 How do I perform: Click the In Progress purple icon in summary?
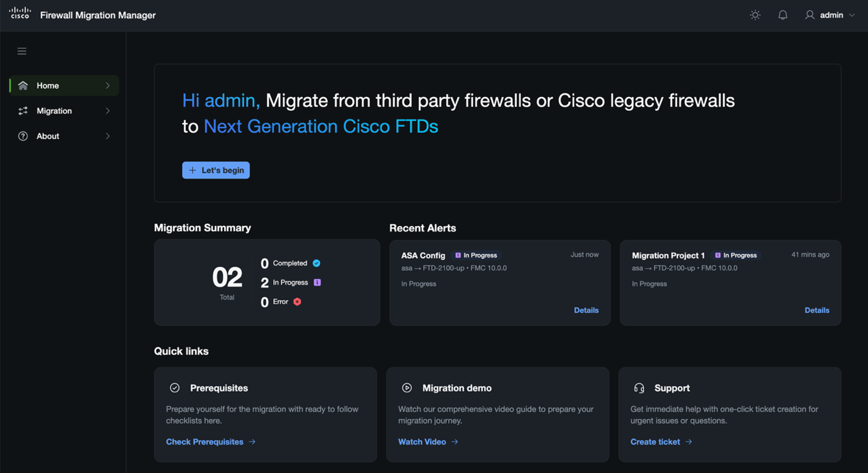(317, 283)
